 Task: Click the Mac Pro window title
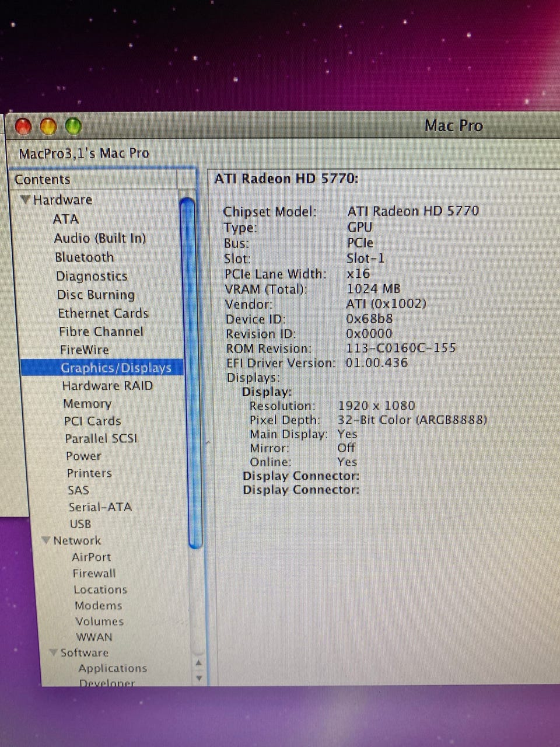point(453,125)
